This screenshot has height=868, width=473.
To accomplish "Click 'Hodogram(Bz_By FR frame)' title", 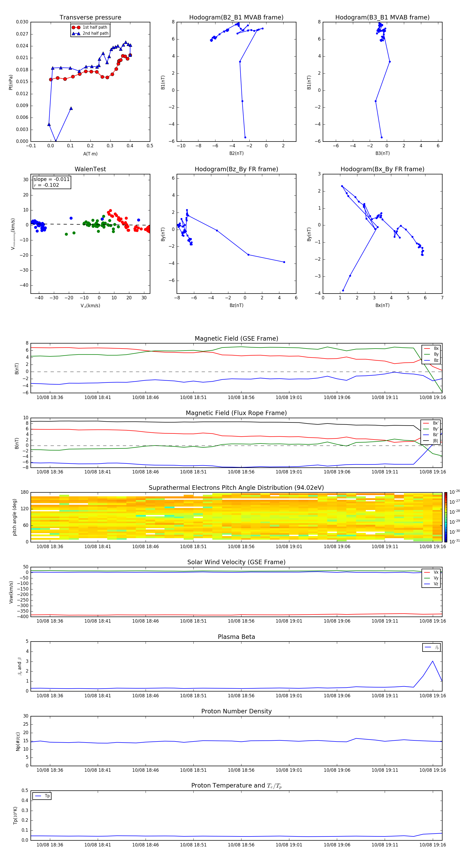I will (x=236, y=169).
